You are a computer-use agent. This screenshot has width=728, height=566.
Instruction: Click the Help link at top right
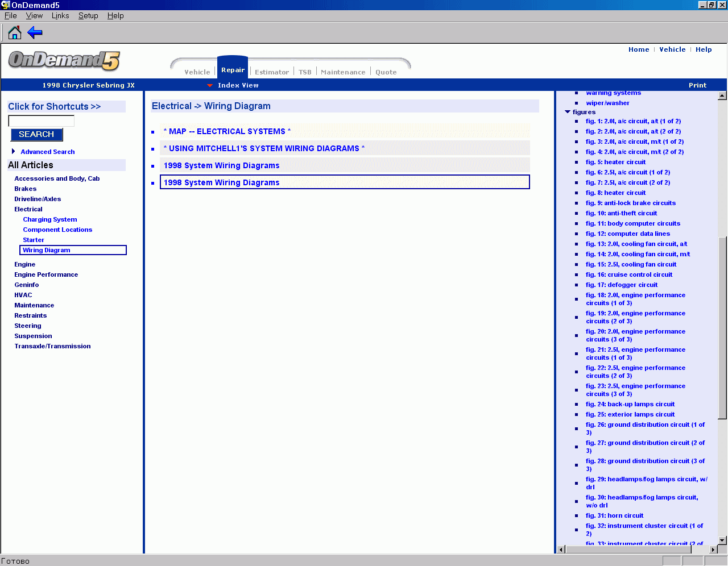click(x=704, y=49)
